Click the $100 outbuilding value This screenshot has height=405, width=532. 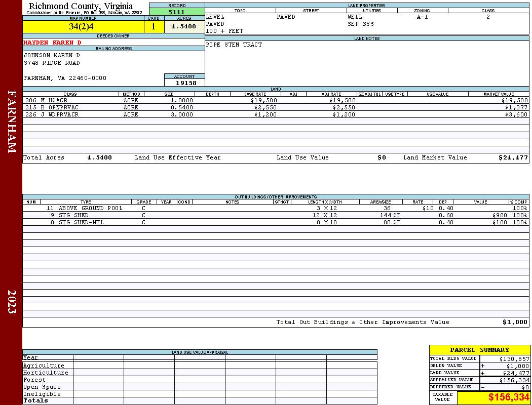(500, 222)
